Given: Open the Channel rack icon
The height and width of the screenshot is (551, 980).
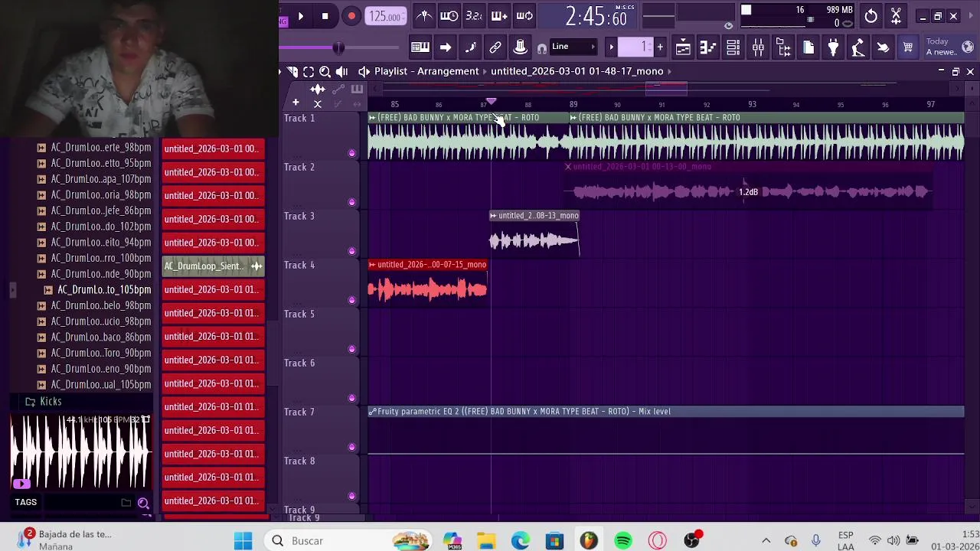Looking at the screenshot, I should coord(733,47).
